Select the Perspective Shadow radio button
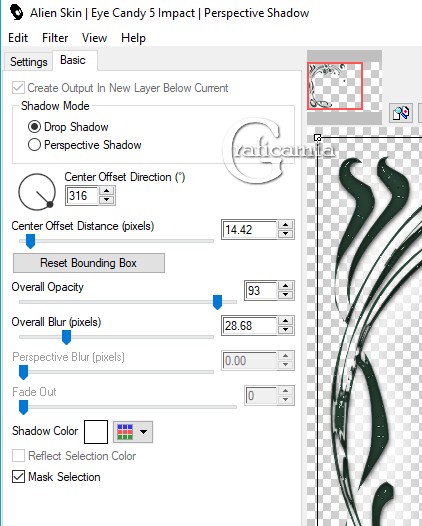Image resolution: width=422 pixels, height=526 pixels. pos(34,145)
